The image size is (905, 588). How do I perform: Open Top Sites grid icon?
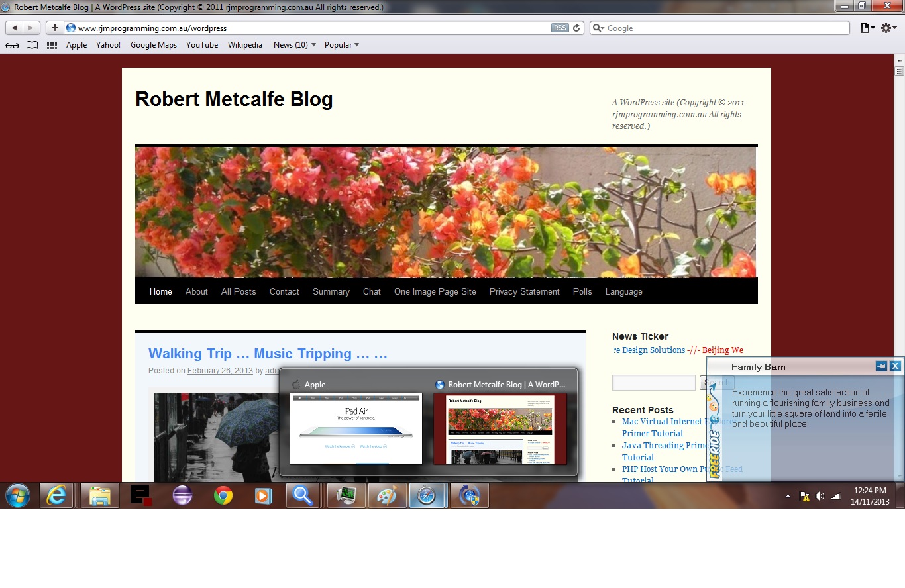[x=52, y=45]
